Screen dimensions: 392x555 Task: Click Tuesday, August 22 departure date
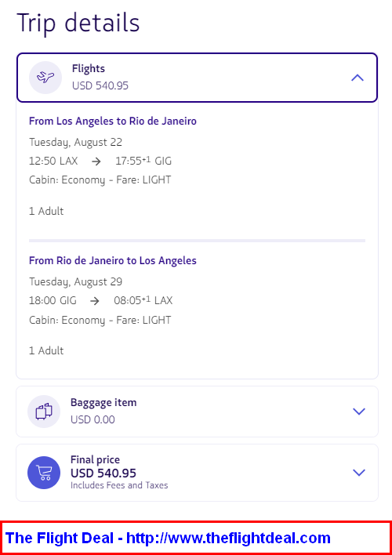coord(76,143)
